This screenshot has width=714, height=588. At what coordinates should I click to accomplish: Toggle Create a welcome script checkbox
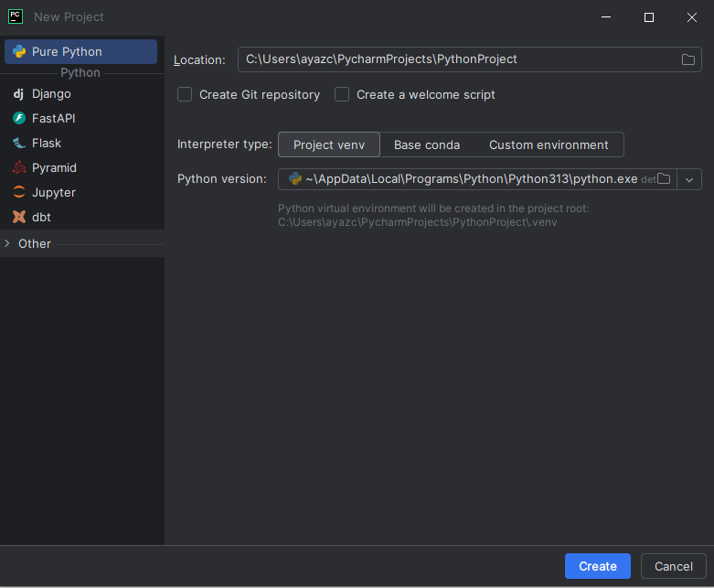point(342,95)
